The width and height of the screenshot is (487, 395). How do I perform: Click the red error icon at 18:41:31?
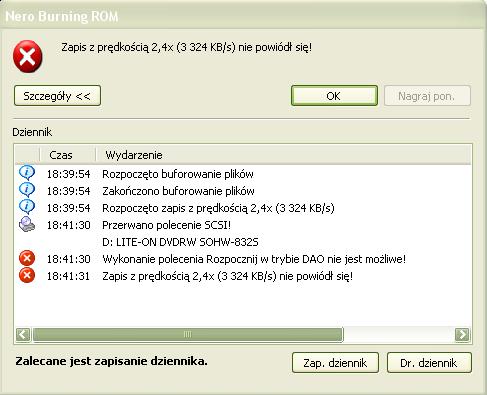click(x=27, y=276)
